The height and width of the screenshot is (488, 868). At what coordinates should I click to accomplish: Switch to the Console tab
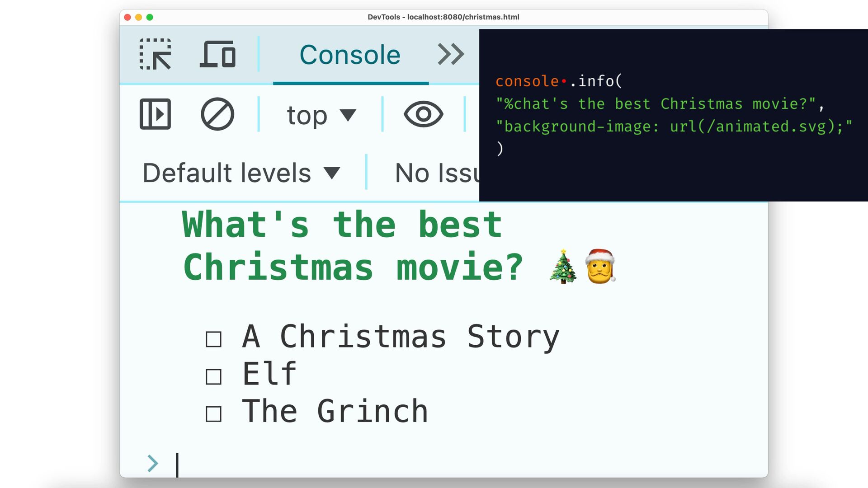tap(350, 55)
